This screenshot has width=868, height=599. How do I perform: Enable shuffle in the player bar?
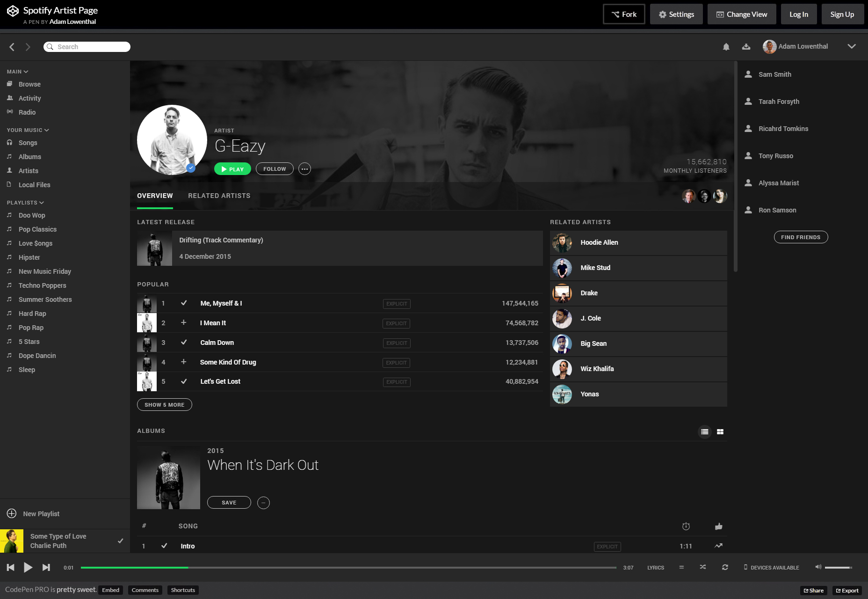(702, 567)
